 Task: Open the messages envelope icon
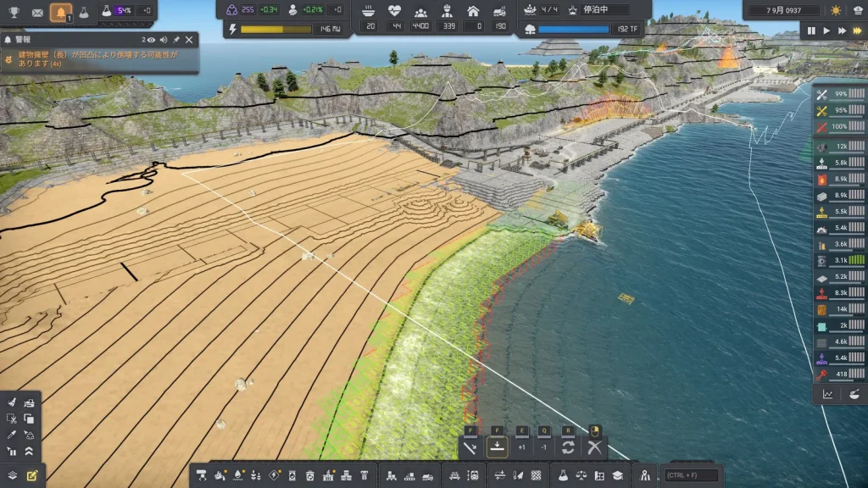pyautogui.click(x=37, y=12)
